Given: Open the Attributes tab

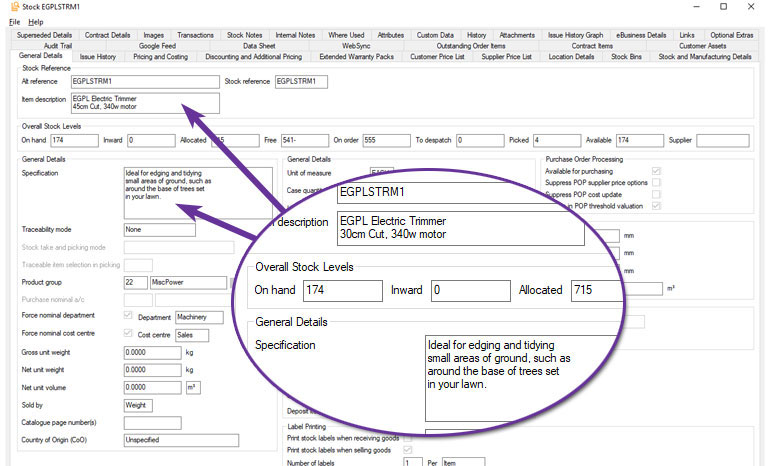Looking at the screenshot, I should coord(390,35).
